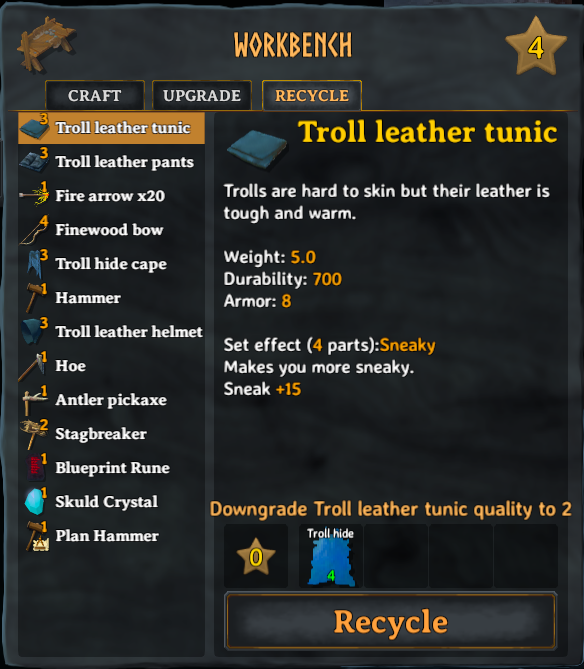Click the highlighted Troll leather tunic row

pyautogui.click(x=111, y=128)
